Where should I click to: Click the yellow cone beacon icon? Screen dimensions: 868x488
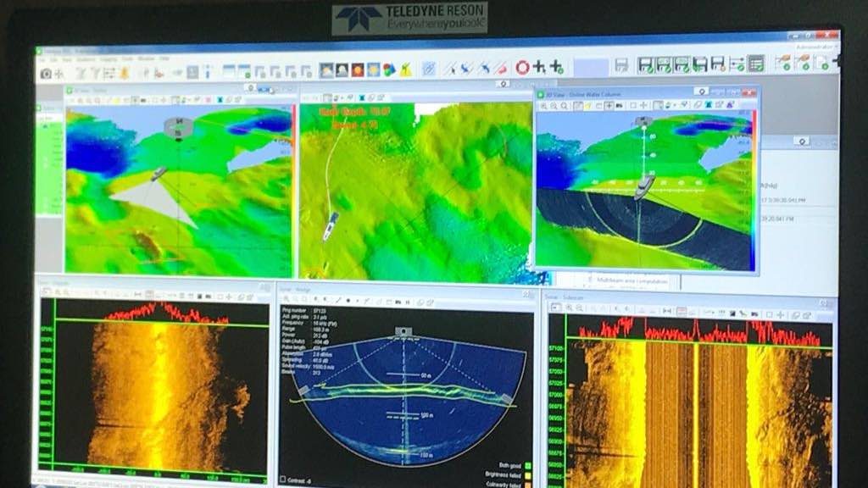pos(406,69)
